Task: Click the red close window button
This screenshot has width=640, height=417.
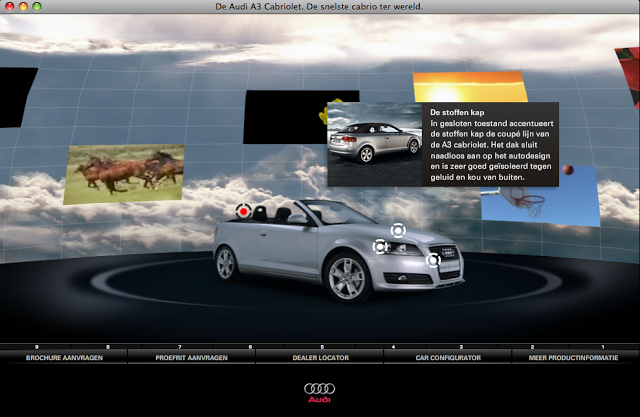Action: (9, 6)
